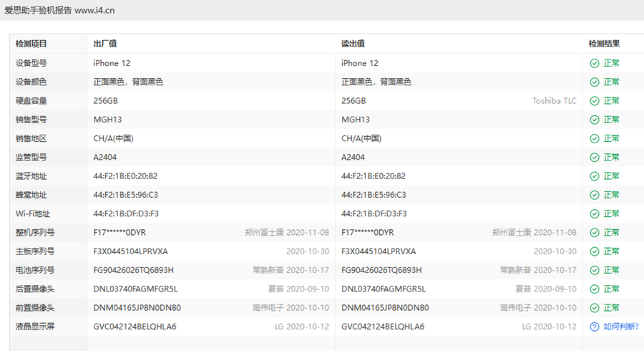Screen dimensions: 644x351
Task: Select the 销售地区 row label
Action: pyautogui.click(x=31, y=138)
